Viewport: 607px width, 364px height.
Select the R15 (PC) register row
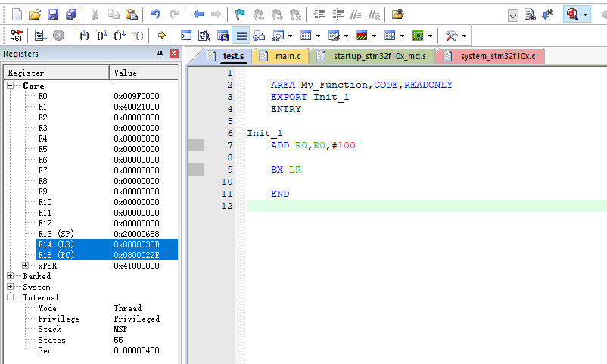point(107,255)
